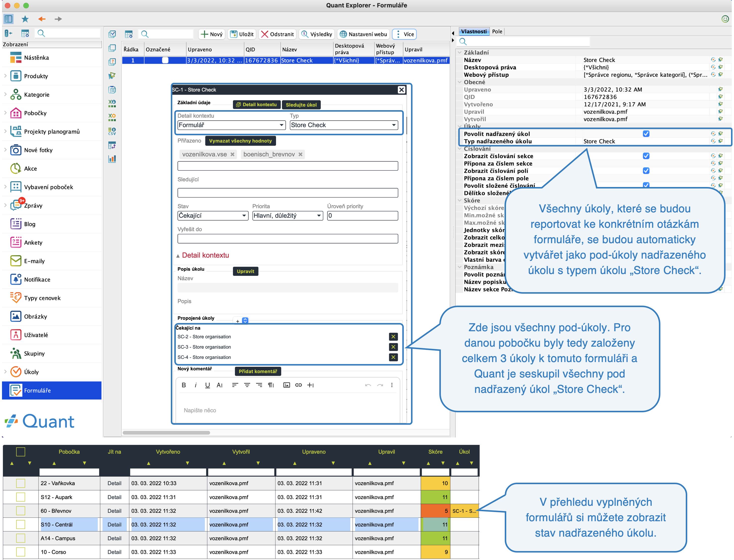Viewport: 734px width, 560px height.
Task: Switch to the Pole tab
Action: (497, 31)
